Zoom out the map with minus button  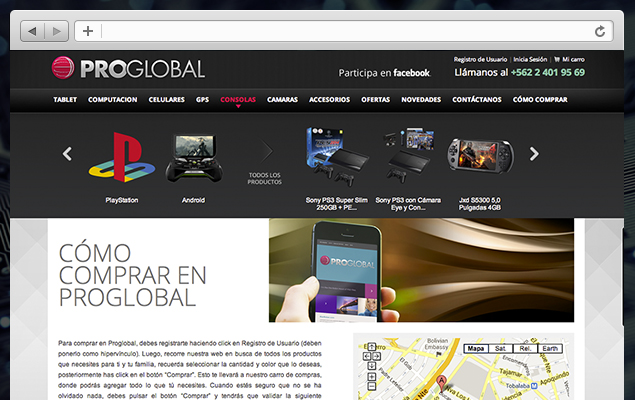click(x=371, y=386)
